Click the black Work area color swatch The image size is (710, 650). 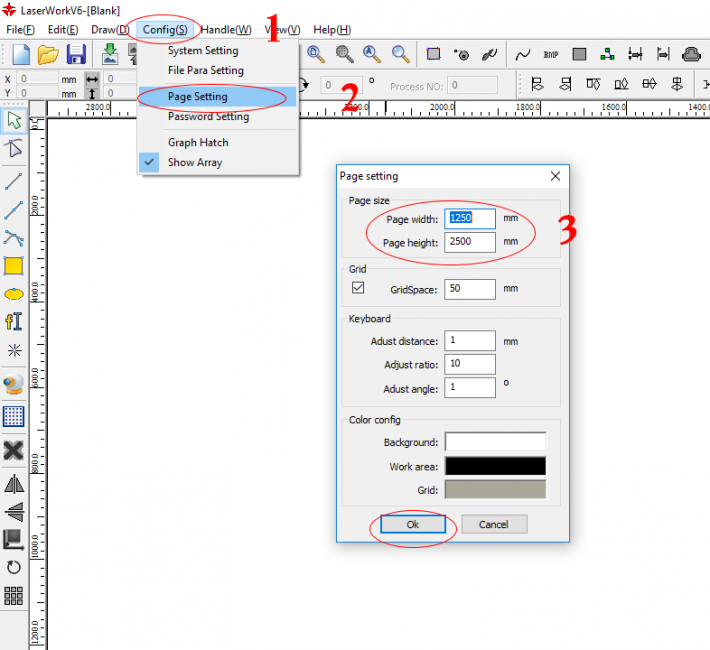point(495,466)
